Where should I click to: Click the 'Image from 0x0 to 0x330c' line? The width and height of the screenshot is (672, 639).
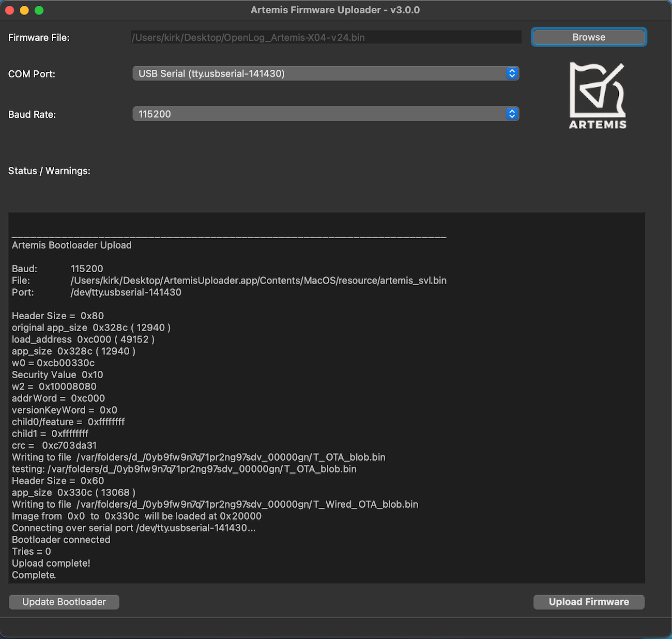[x=136, y=516]
